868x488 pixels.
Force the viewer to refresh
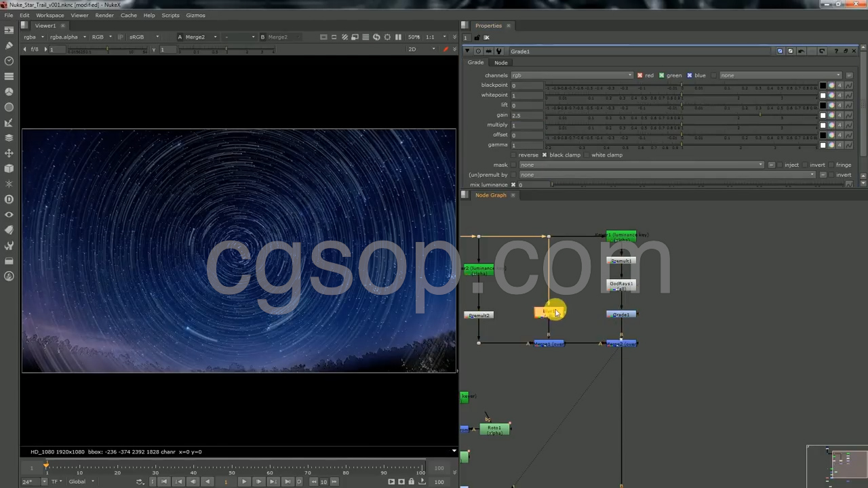coord(376,37)
